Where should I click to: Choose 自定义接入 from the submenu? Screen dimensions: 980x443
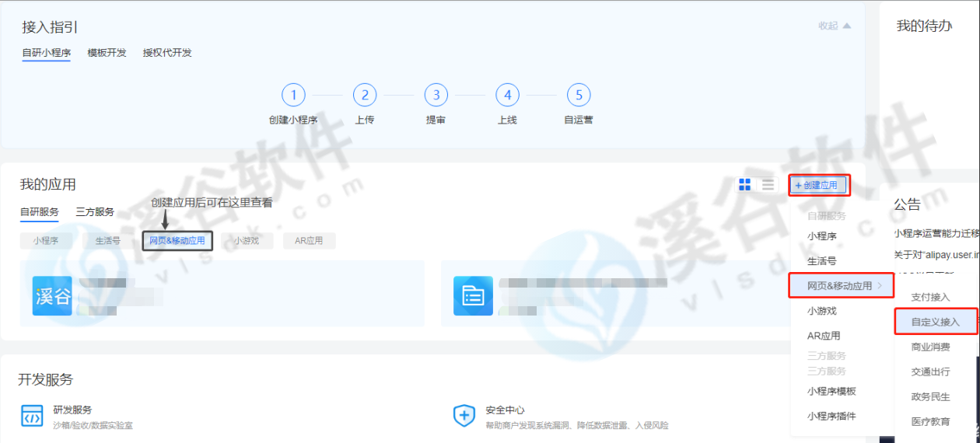(x=935, y=322)
